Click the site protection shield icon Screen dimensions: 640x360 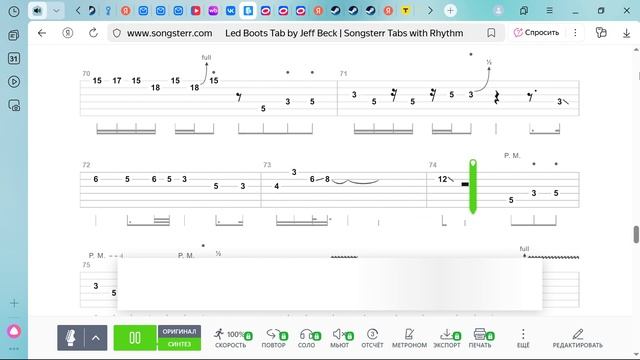[117, 33]
